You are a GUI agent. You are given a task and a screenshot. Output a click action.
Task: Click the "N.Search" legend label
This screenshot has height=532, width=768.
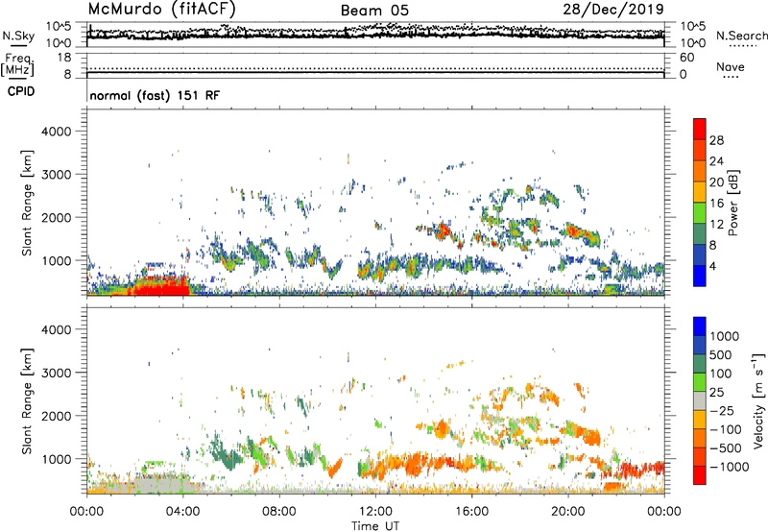(741, 36)
